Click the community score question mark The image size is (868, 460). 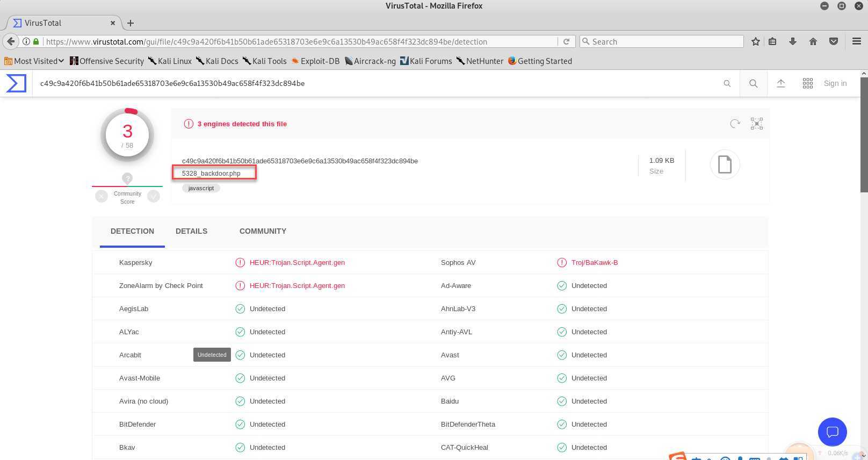click(127, 178)
